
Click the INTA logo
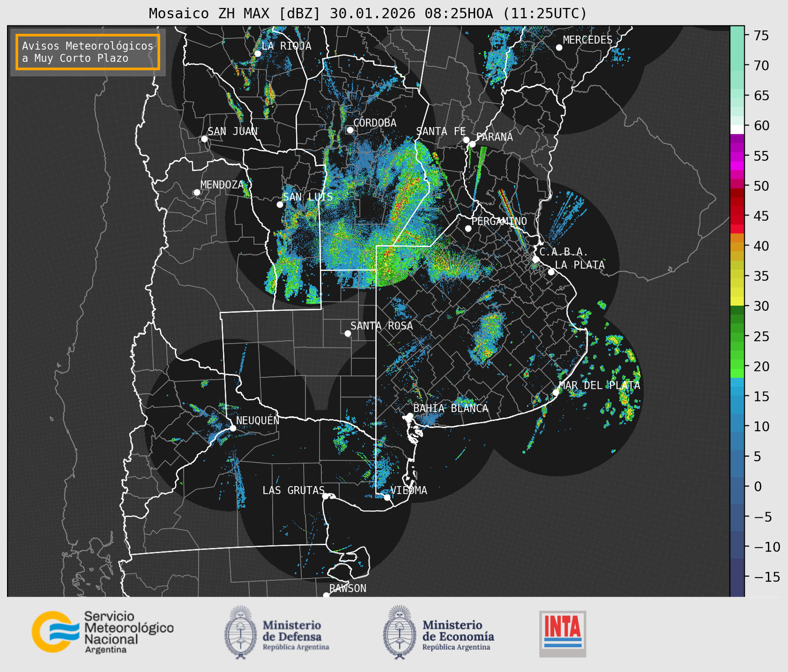[x=562, y=633]
